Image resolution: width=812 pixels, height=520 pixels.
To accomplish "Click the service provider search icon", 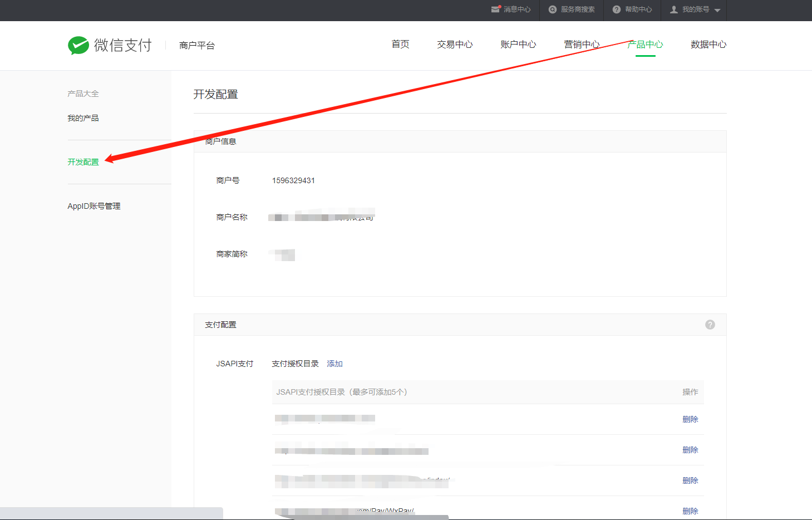I will pos(553,9).
